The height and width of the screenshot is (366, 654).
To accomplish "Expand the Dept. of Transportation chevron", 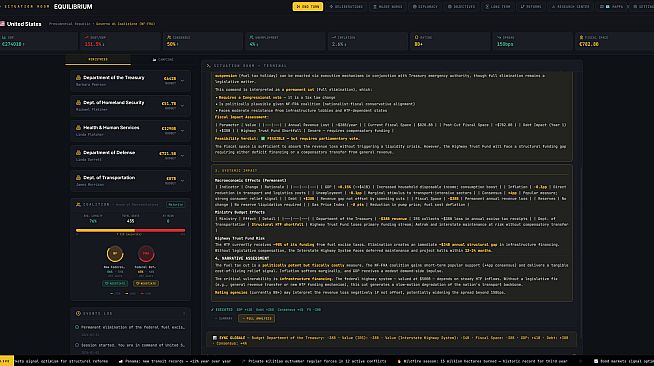I will pyautogui.click(x=182, y=180).
